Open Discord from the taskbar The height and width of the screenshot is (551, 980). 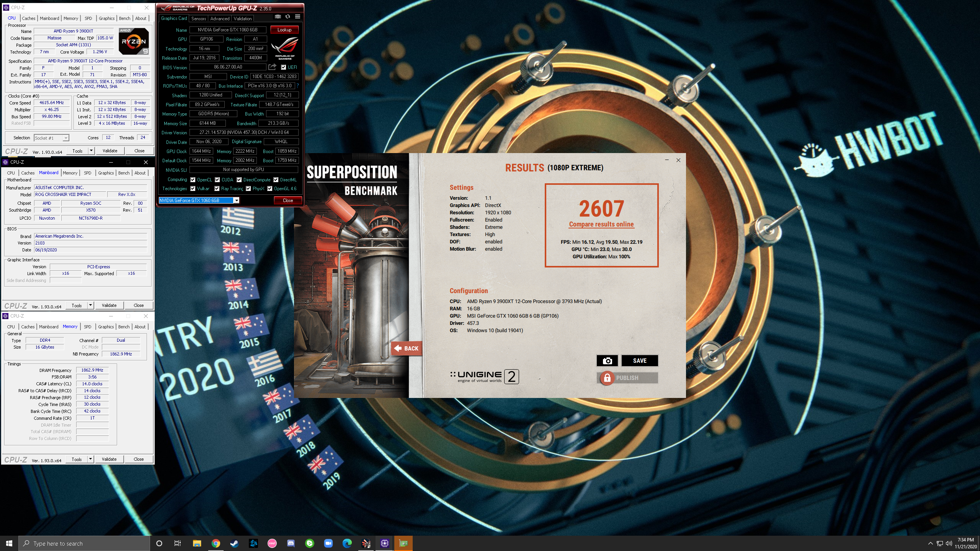pyautogui.click(x=291, y=543)
